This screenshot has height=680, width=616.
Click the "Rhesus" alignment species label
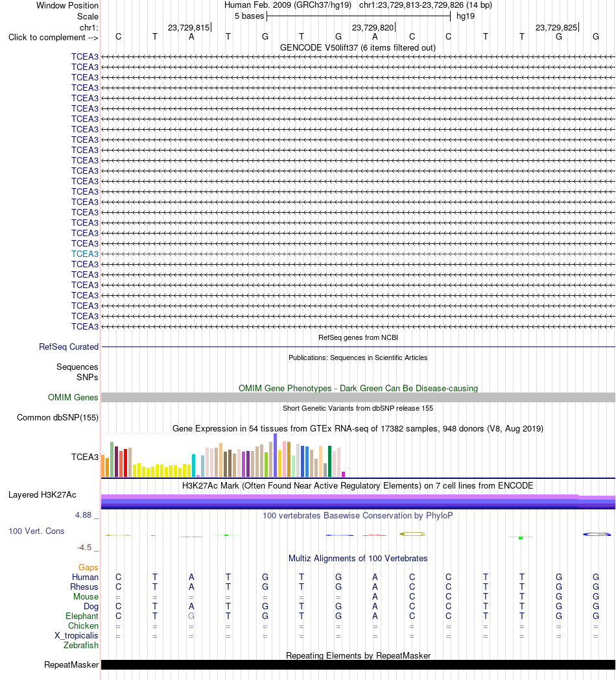[x=84, y=587]
